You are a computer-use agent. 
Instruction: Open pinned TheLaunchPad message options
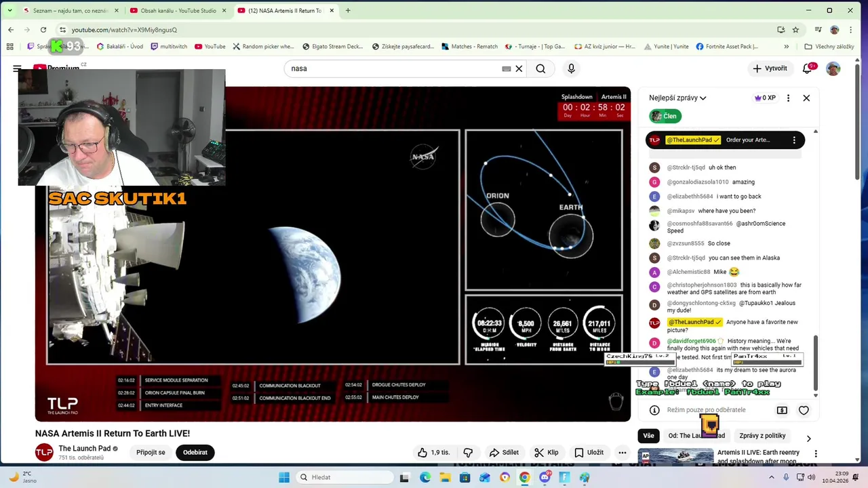click(794, 140)
